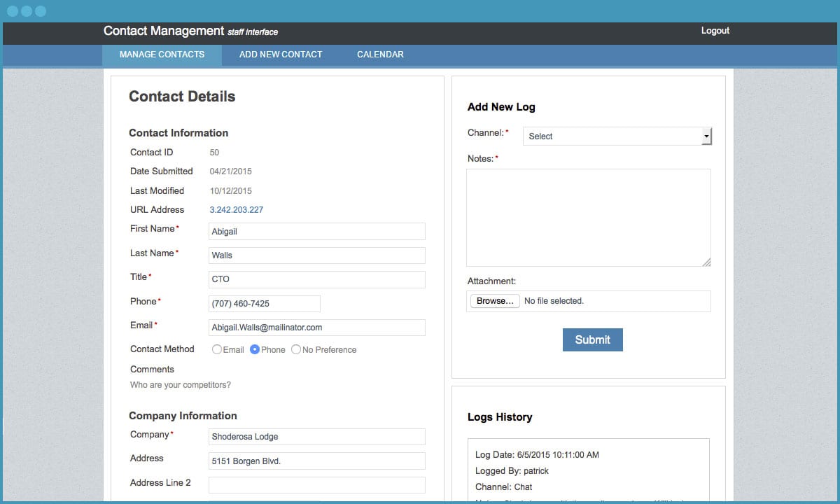
Task: Switch to the ADD NEW CONTACT tab
Action: coord(280,54)
